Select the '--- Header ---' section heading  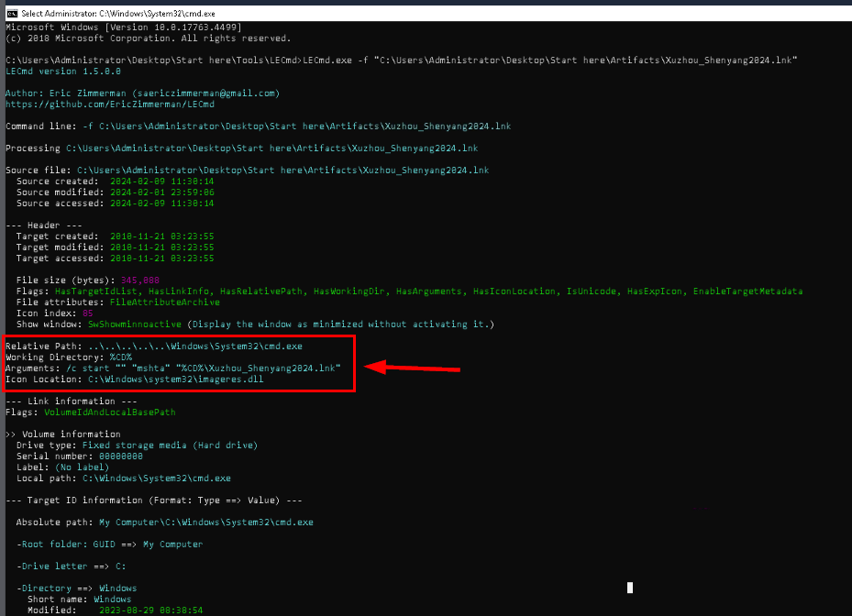pos(43,225)
